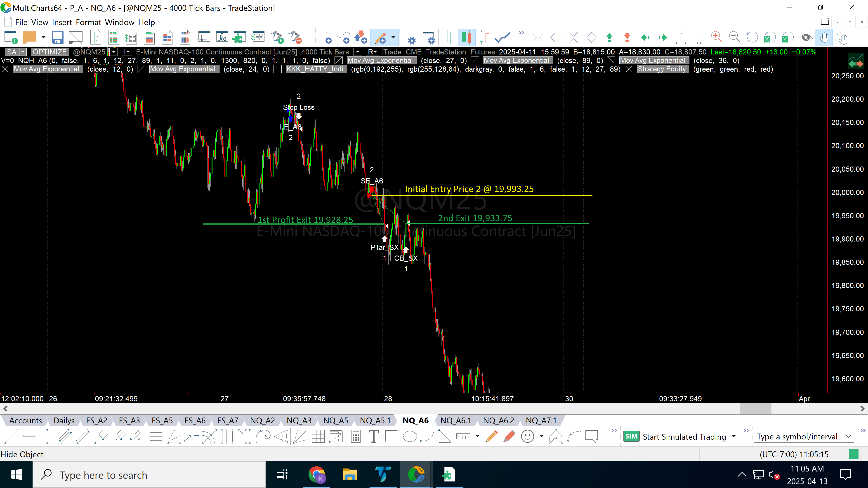Click the Insert Signal puzzle piece icon
The height and width of the screenshot is (488, 868).
238,37
